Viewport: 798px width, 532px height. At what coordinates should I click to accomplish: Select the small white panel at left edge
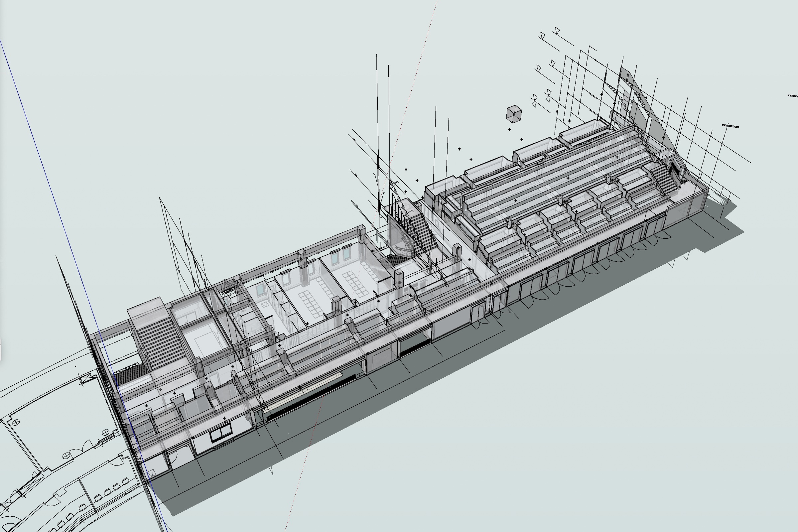1,349
